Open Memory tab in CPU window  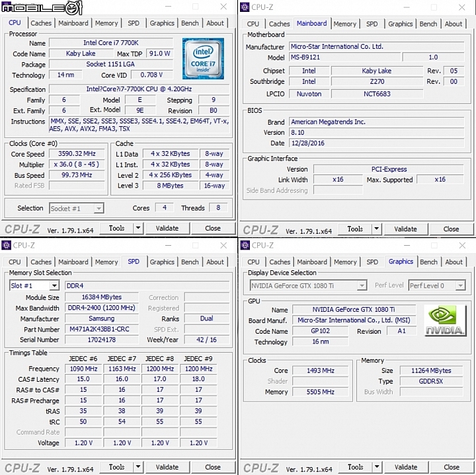106,23
